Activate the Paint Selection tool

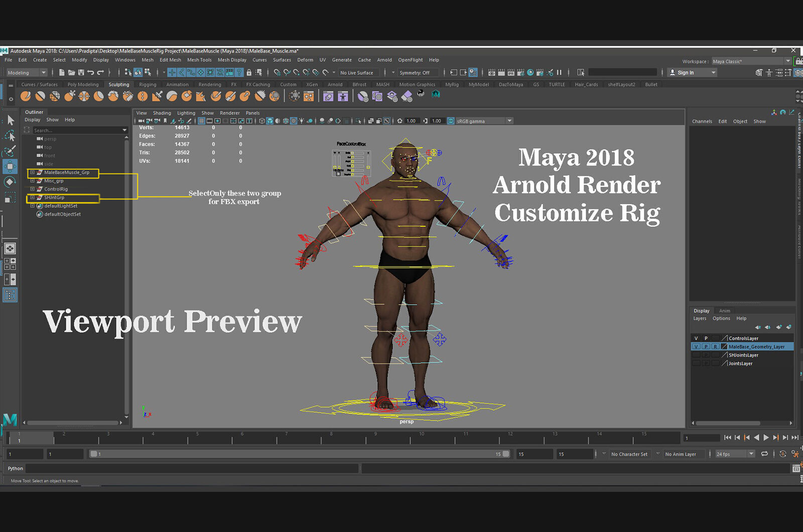coord(10,151)
